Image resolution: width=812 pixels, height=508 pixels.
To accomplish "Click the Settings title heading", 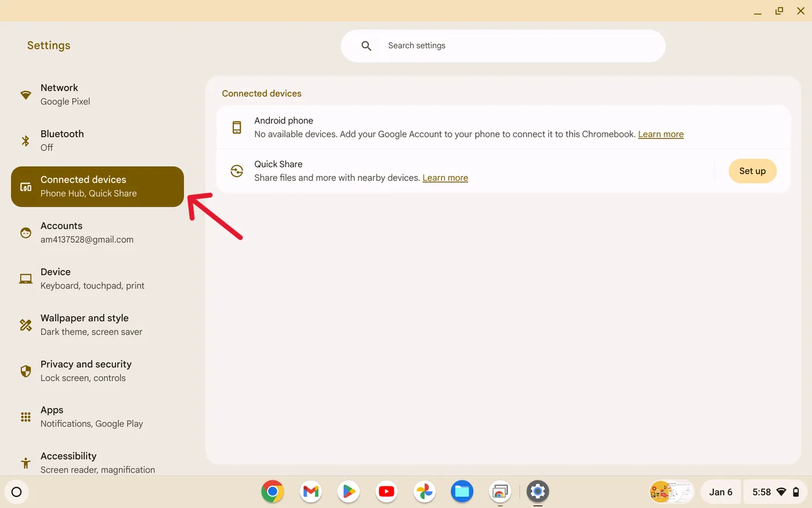I will click(49, 45).
